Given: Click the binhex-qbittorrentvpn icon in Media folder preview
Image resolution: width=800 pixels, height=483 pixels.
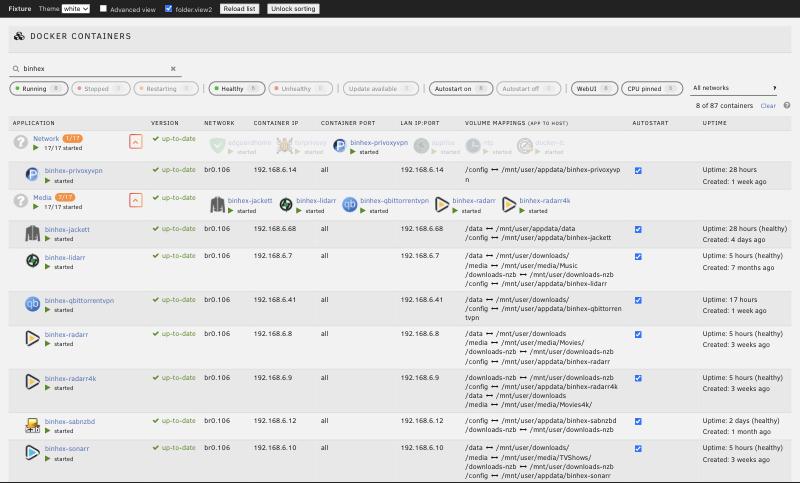Looking at the screenshot, I should pos(349,205).
